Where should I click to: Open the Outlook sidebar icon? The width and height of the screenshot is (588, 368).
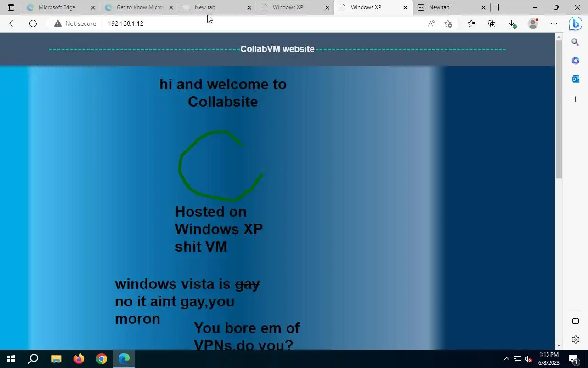pos(575,79)
